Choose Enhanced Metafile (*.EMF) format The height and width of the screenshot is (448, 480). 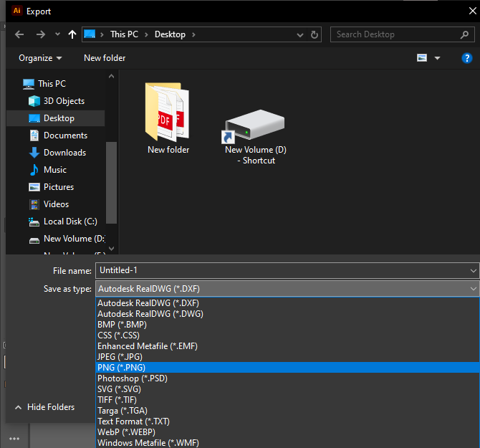pyautogui.click(x=287, y=346)
